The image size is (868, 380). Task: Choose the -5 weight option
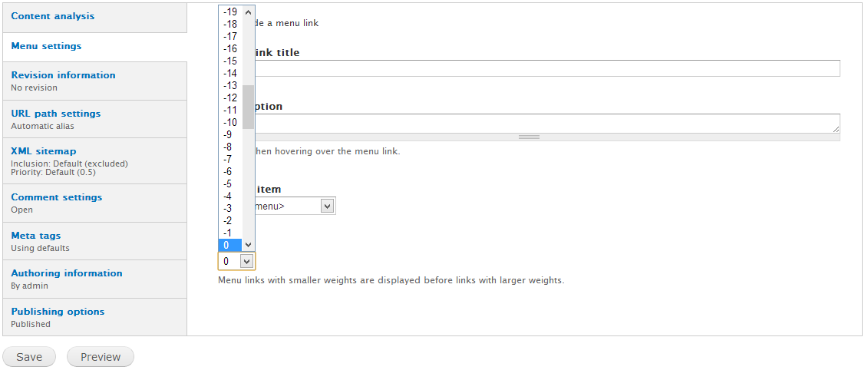(x=228, y=183)
